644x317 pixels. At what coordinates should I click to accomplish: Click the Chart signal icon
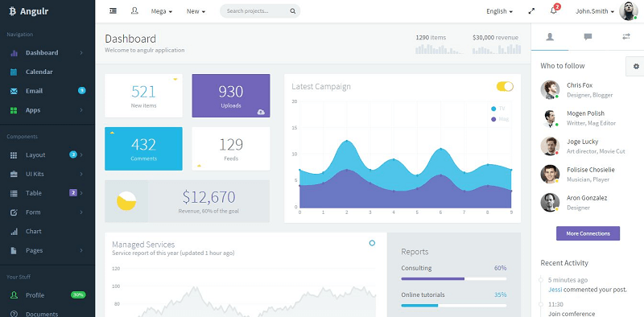tap(14, 232)
